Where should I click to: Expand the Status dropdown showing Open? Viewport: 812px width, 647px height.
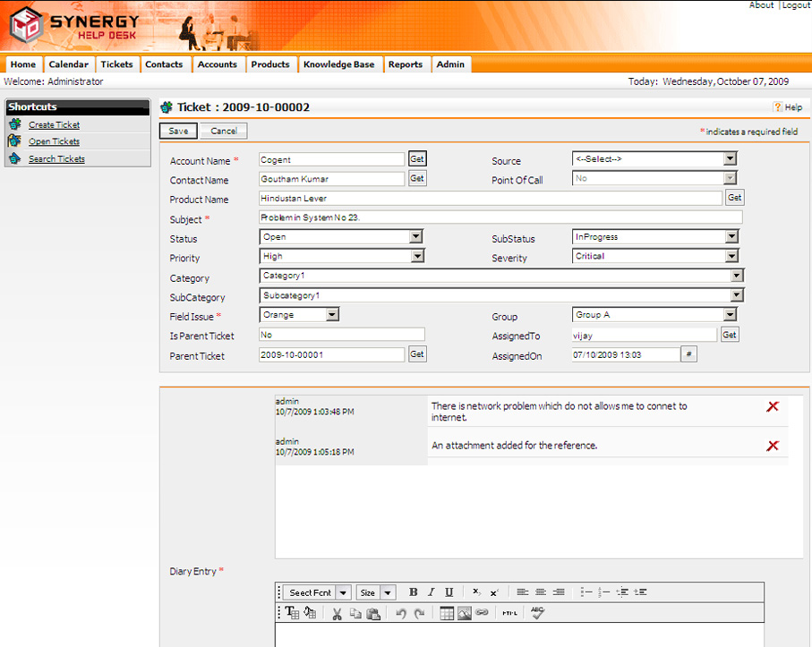click(x=415, y=237)
